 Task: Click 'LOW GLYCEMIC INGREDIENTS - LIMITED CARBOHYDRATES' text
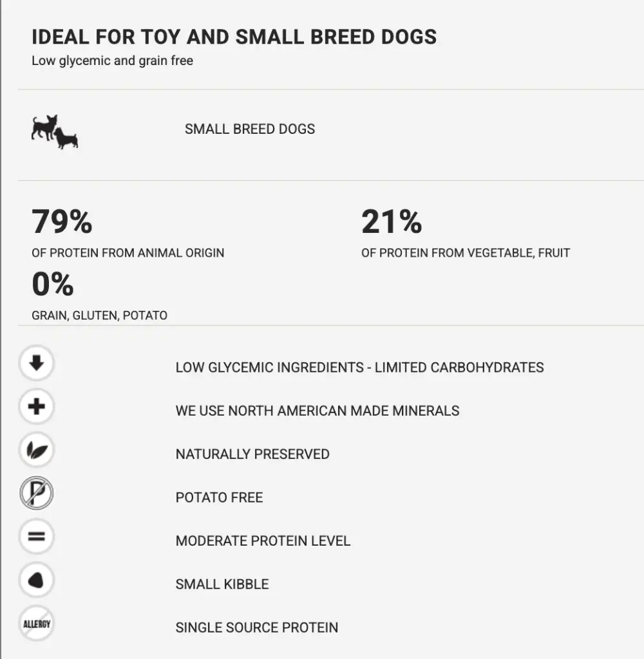[359, 367]
